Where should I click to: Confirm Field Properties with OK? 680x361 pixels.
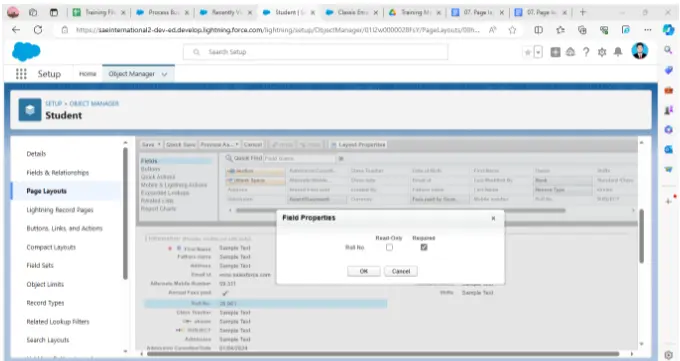364,271
